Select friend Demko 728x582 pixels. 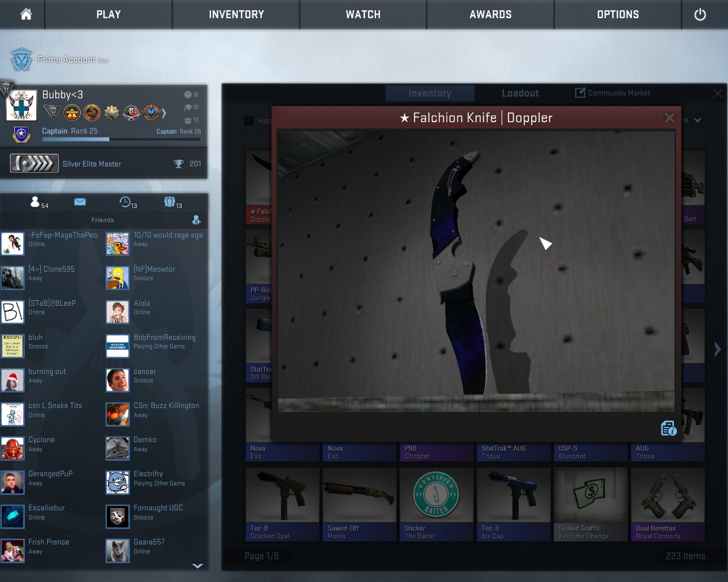coord(156,448)
